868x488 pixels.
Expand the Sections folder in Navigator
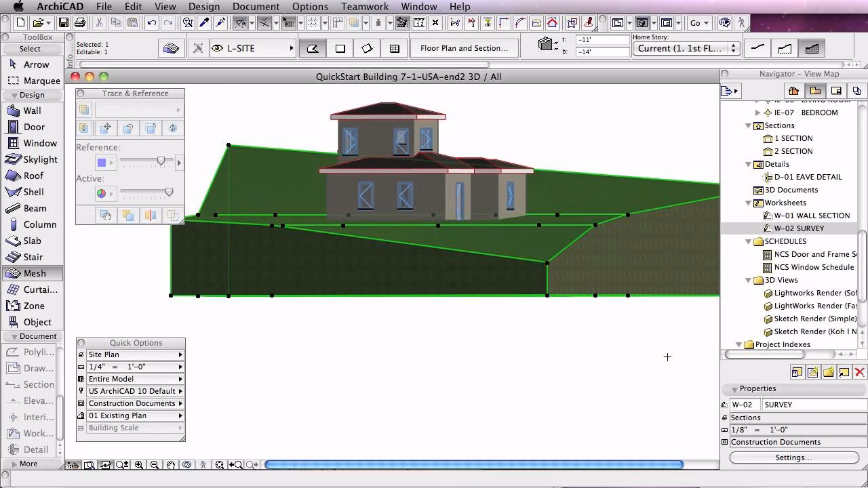click(749, 125)
